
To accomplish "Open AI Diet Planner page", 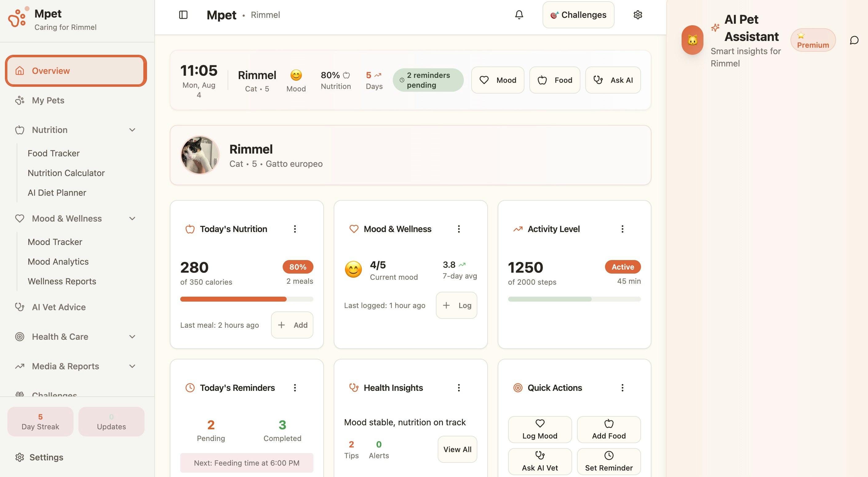I will click(x=57, y=192).
